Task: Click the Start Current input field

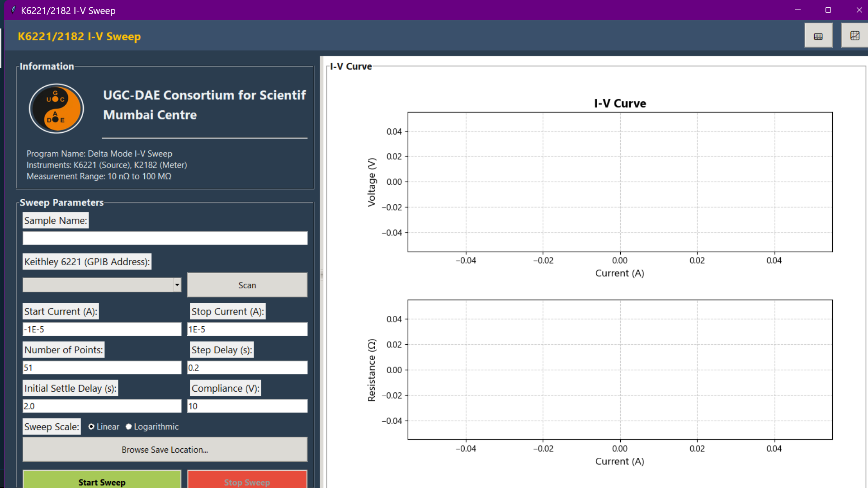Action: point(102,329)
